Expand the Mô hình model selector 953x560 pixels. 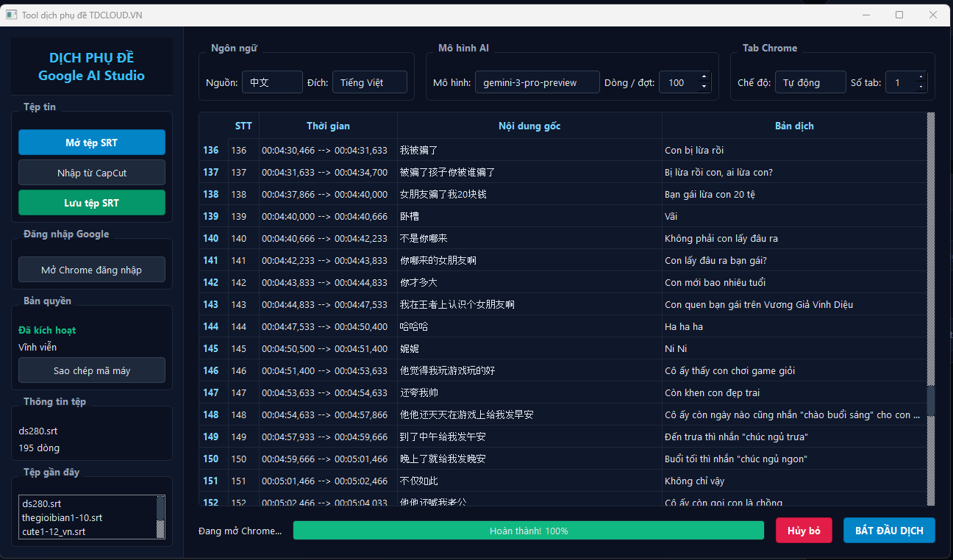click(537, 82)
